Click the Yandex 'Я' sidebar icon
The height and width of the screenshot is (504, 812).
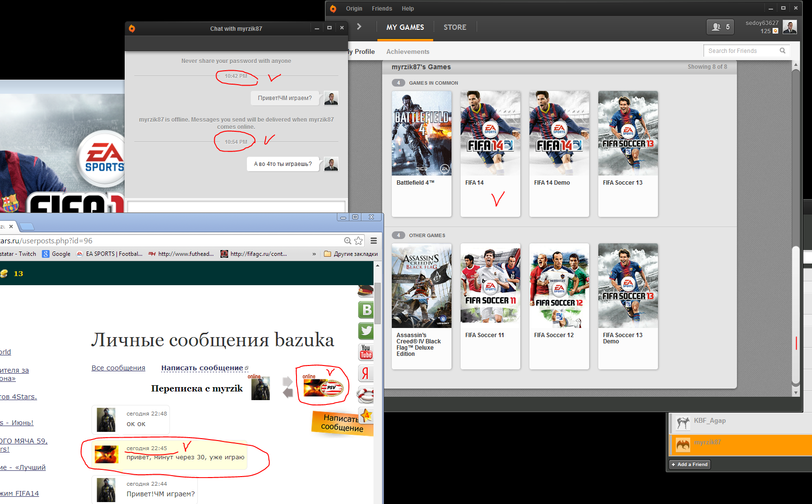point(365,373)
